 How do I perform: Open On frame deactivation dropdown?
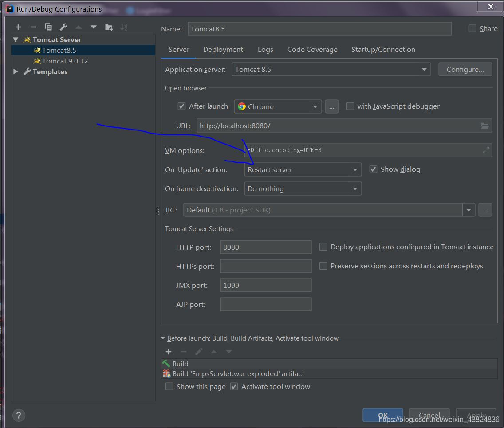(x=303, y=188)
